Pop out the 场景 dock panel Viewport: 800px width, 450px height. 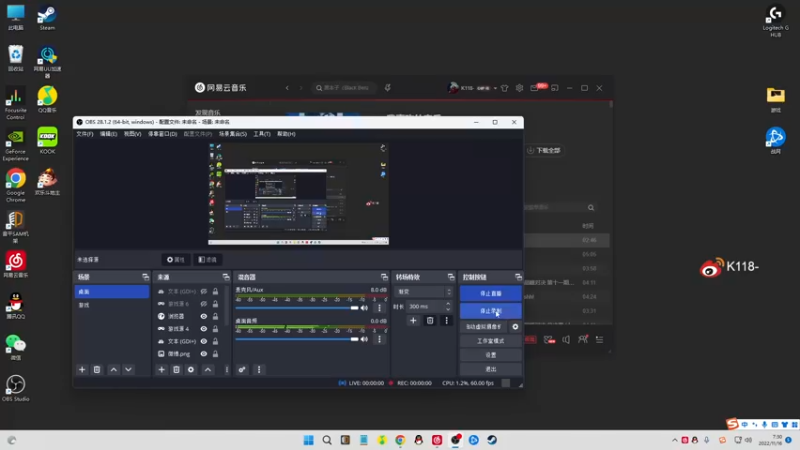pos(145,277)
